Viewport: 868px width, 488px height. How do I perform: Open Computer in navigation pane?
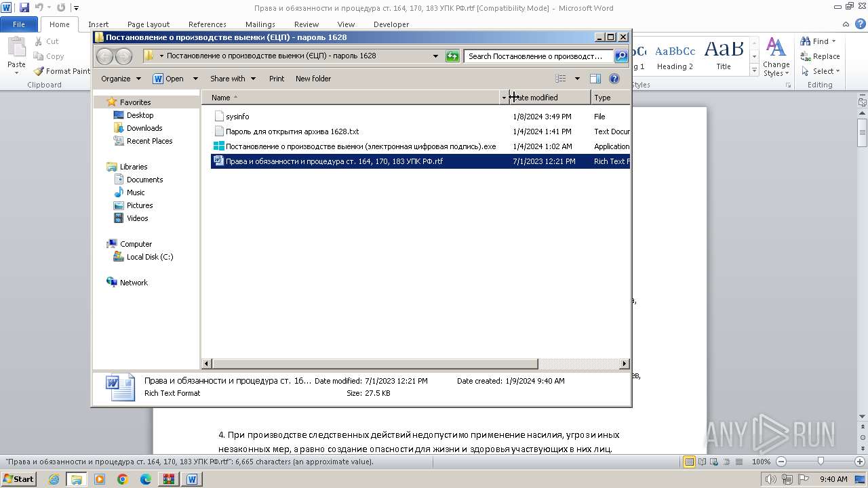136,244
